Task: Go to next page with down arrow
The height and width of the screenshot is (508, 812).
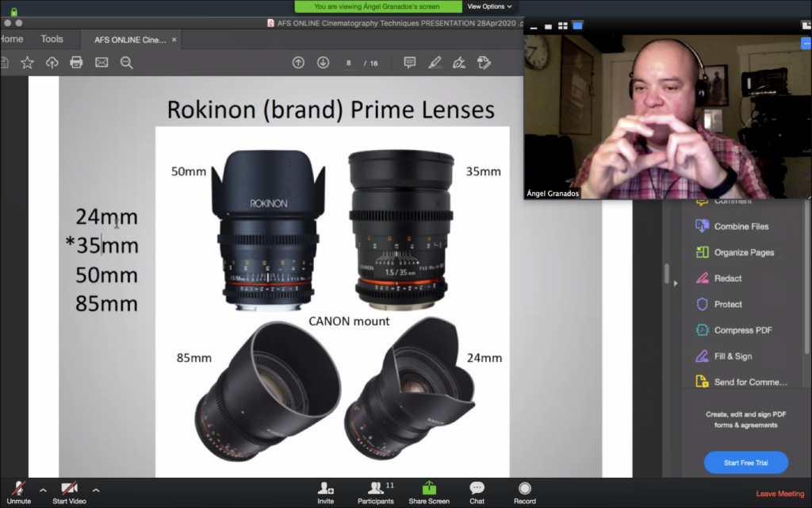Action: click(x=324, y=63)
